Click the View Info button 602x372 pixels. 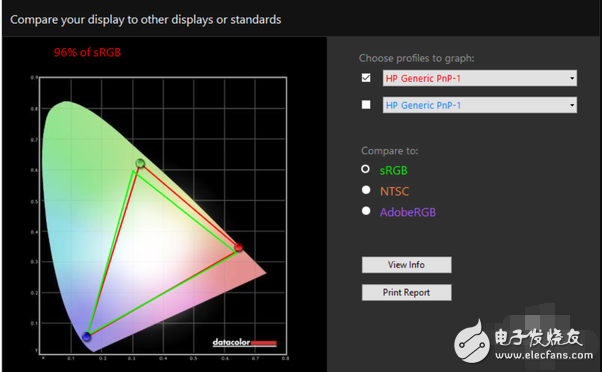(407, 265)
